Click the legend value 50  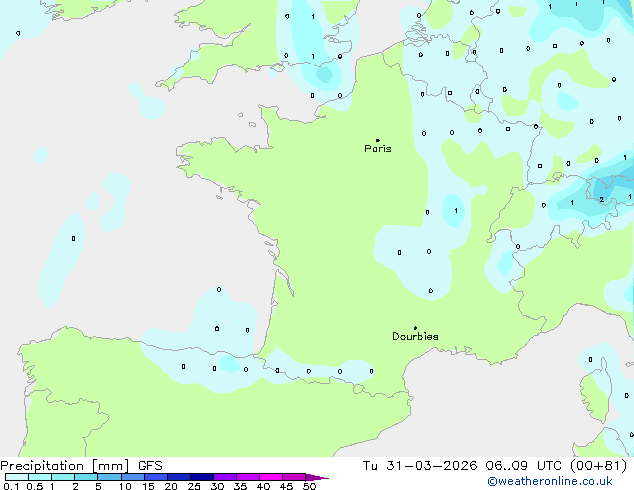click(309, 486)
